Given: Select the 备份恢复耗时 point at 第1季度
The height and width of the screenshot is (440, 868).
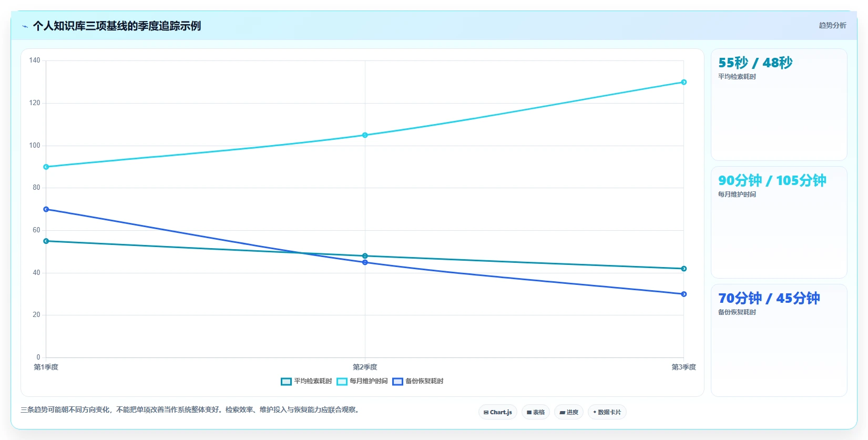Looking at the screenshot, I should [46, 209].
